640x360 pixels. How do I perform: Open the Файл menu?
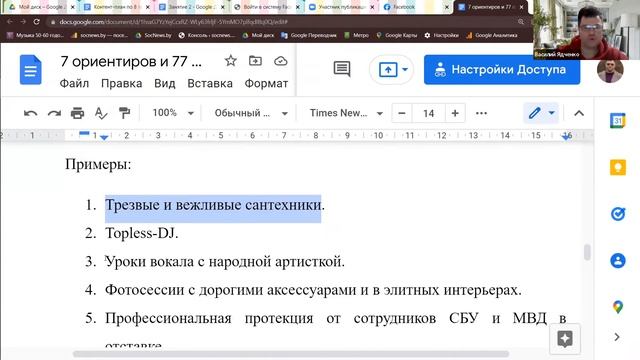[74, 84]
